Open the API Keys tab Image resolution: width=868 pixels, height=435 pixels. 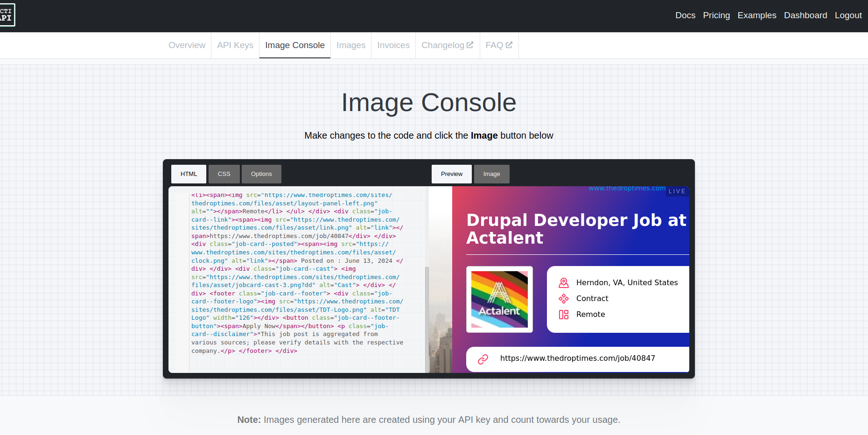pyautogui.click(x=235, y=45)
